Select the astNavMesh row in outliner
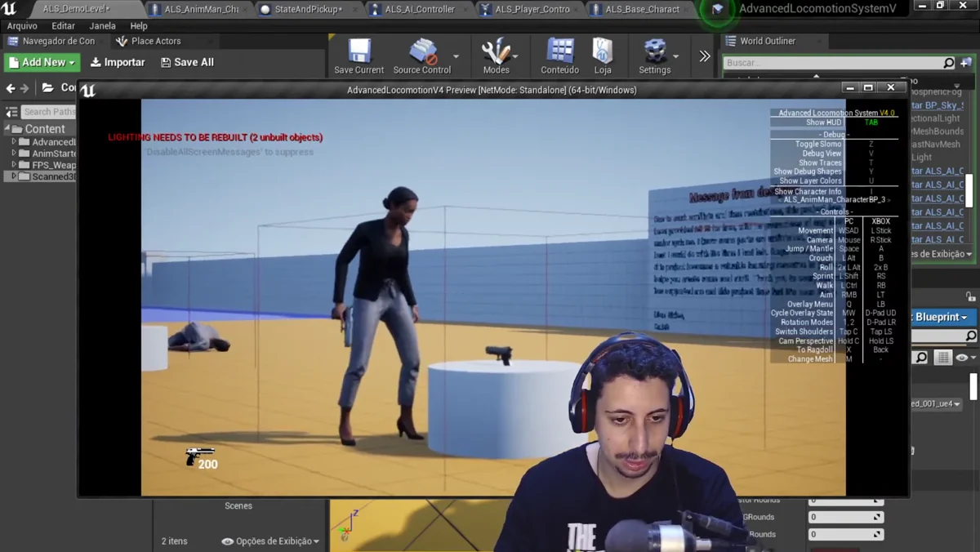 (x=936, y=145)
